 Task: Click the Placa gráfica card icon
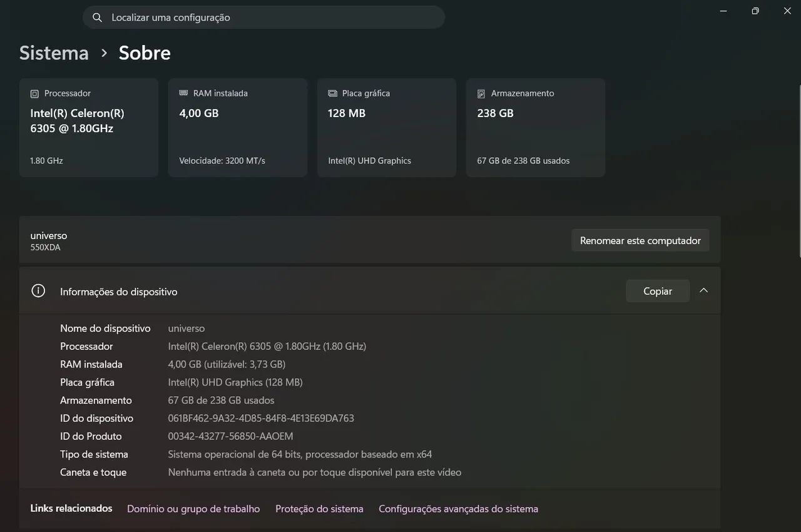point(332,93)
